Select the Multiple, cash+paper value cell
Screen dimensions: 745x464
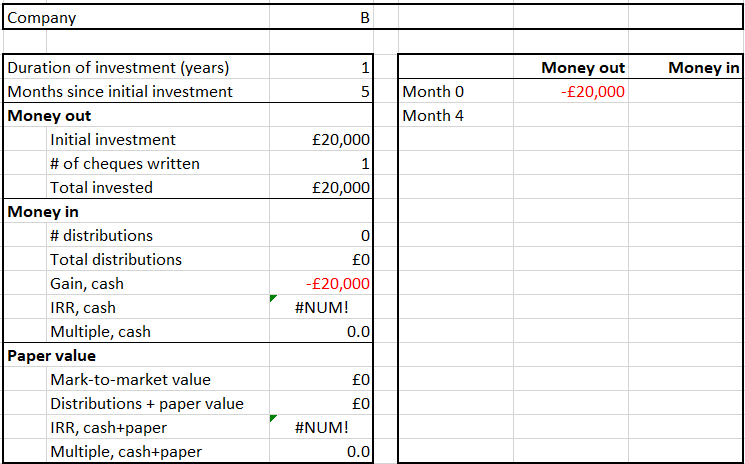321,452
